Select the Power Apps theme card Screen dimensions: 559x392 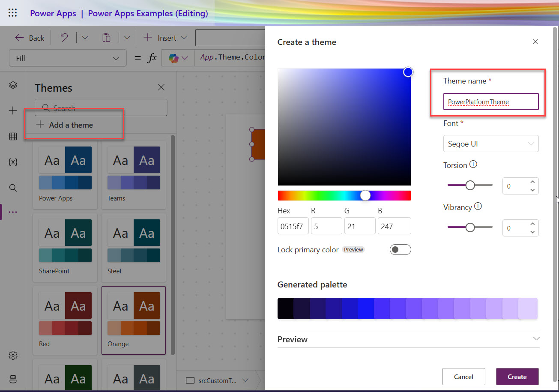tap(65, 175)
